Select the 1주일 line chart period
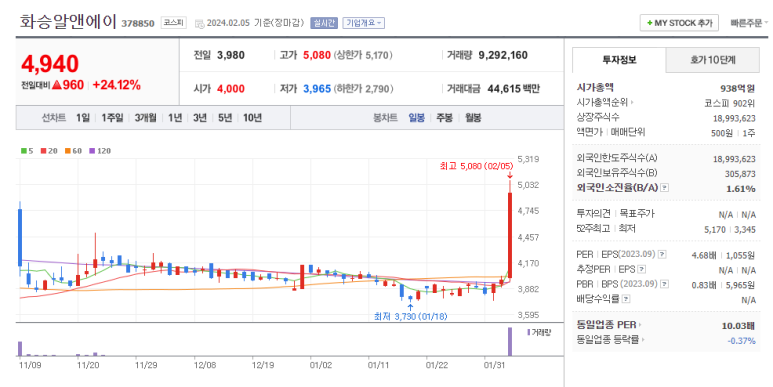Viewport: 773px width, 387px height. click(x=112, y=118)
